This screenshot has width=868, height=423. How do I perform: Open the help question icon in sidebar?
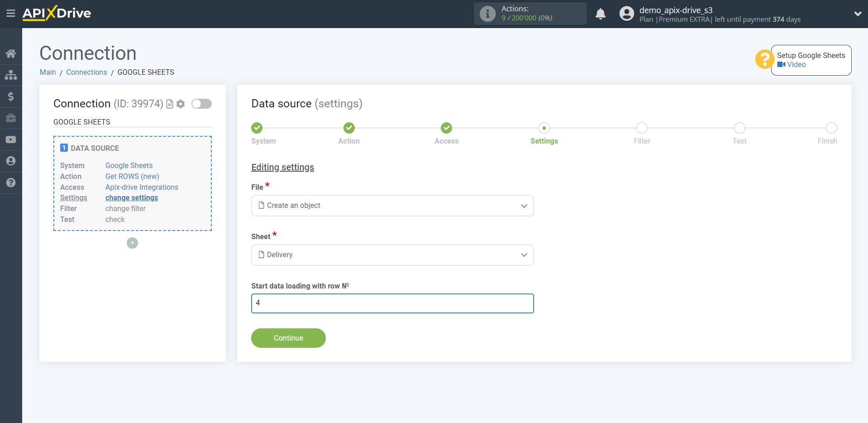pyautogui.click(x=11, y=183)
